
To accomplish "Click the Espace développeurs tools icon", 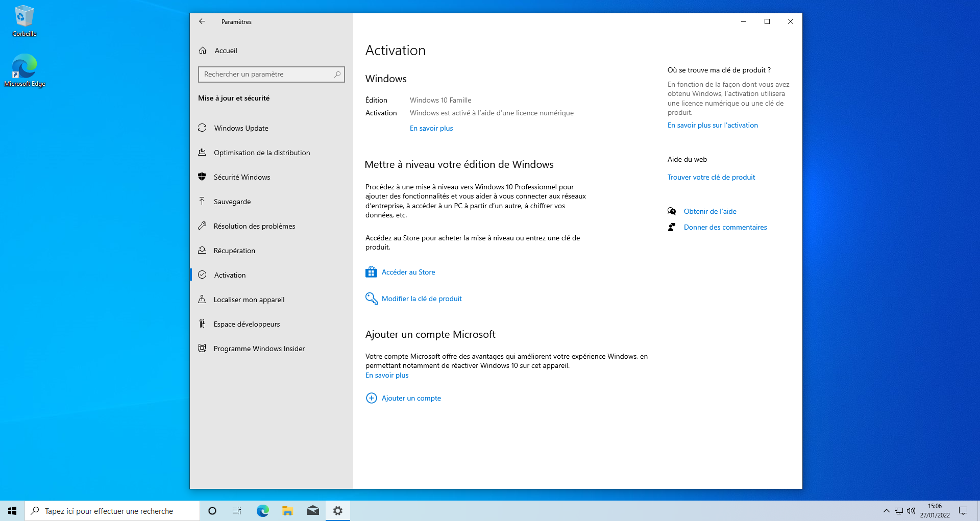I will (x=202, y=324).
